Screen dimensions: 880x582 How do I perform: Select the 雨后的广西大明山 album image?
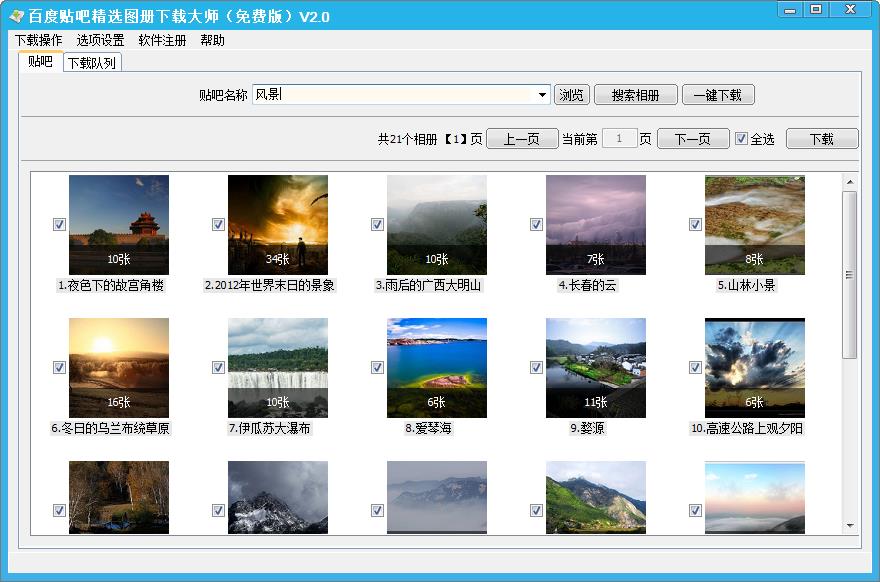437,224
